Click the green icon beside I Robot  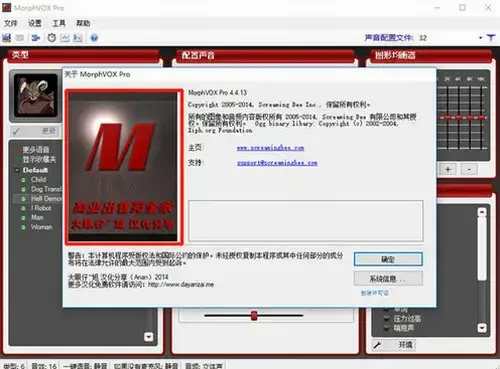click(24, 208)
